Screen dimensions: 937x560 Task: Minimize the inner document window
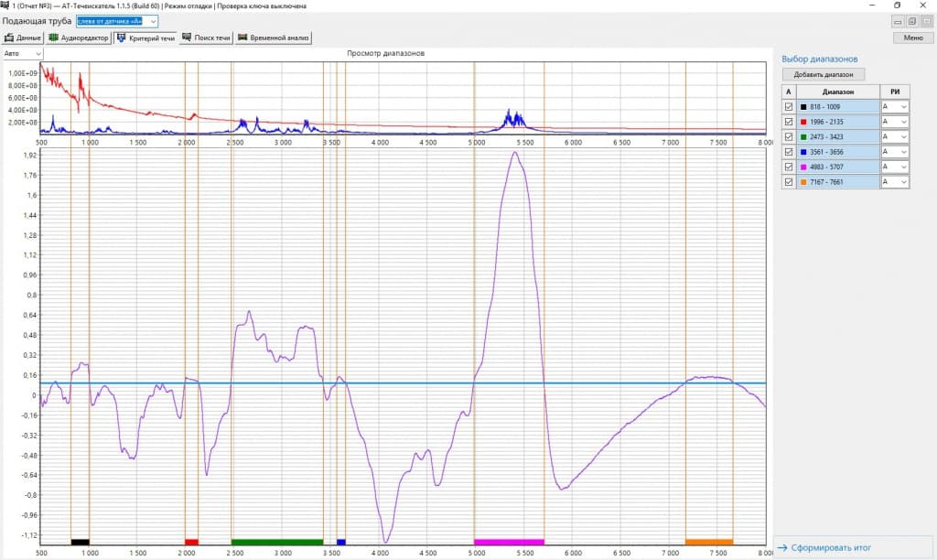click(x=898, y=22)
